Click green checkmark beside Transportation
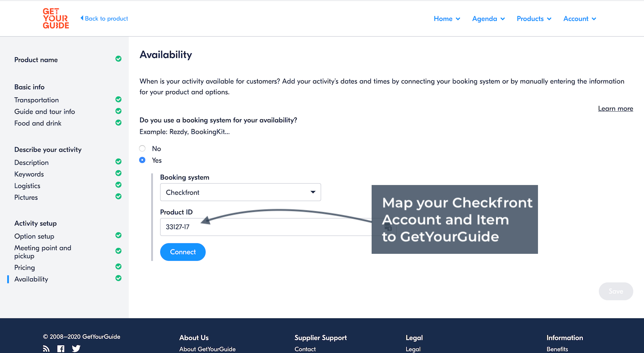The width and height of the screenshot is (644, 353). pos(119,99)
